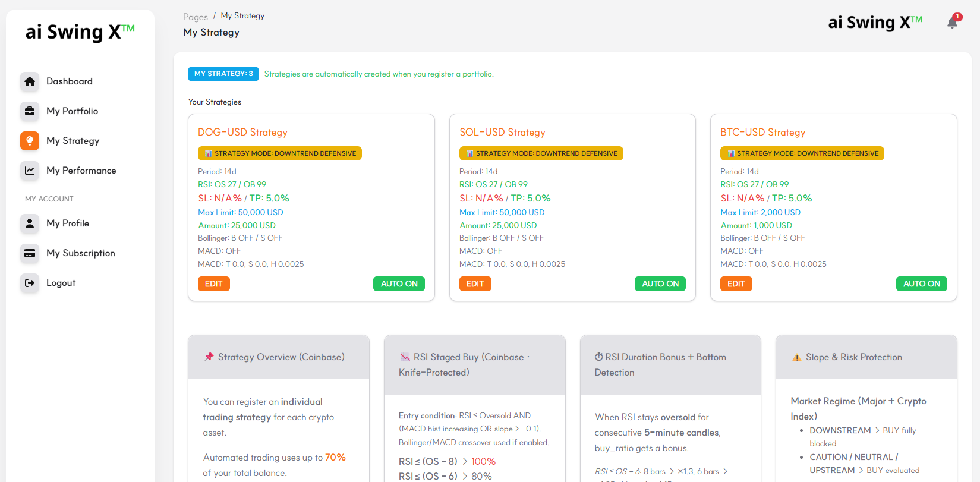Viewport: 980px width, 482px height.
Task: Select the DOG-USD Strategy title
Action: pyautogui.click(x=242, y=133)
